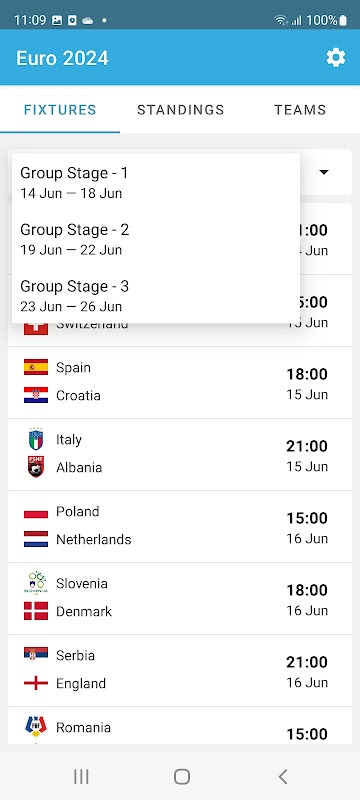
Task: Tap the Romania federation crest
Action: click(x=36, y=727)
